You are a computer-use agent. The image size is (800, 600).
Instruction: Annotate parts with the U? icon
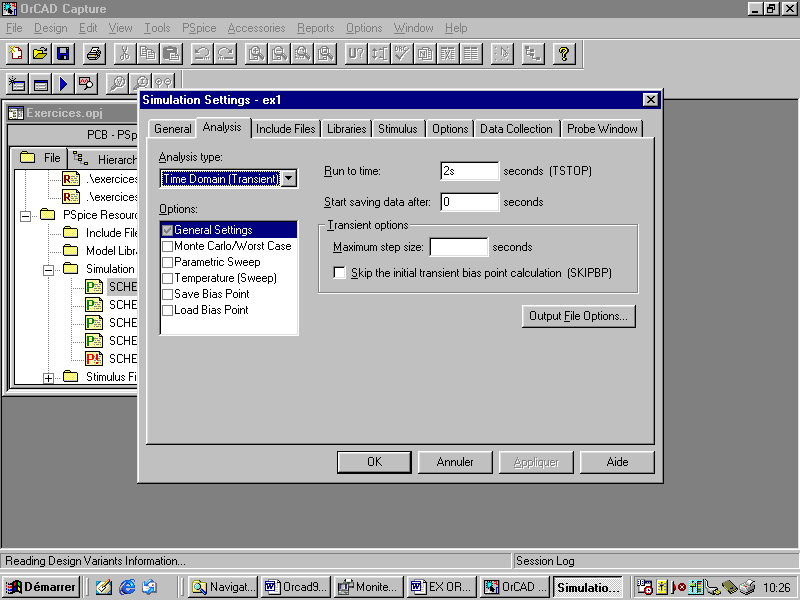point(356,54)
